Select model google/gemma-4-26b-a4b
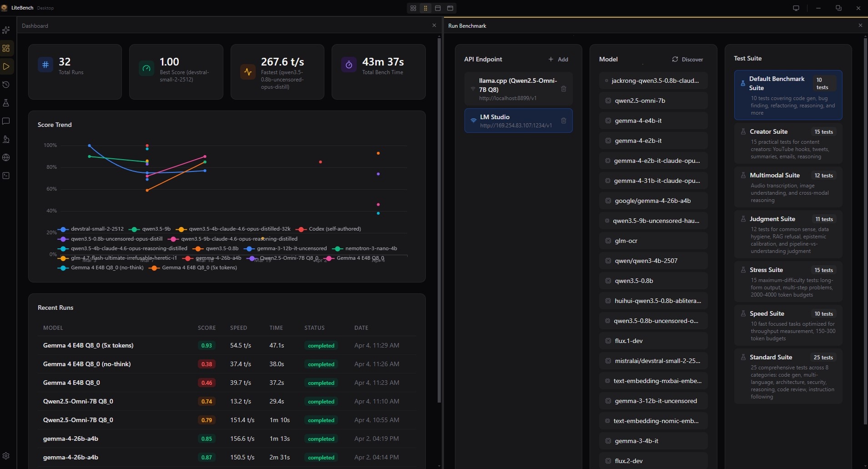 pyautogui.click(x=653, y=201)
